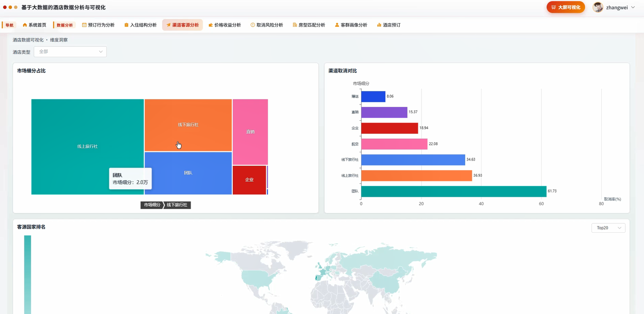Open the Top20 ranking dropdown
Screen dimensions: 644x314
[x=608, y=228]
